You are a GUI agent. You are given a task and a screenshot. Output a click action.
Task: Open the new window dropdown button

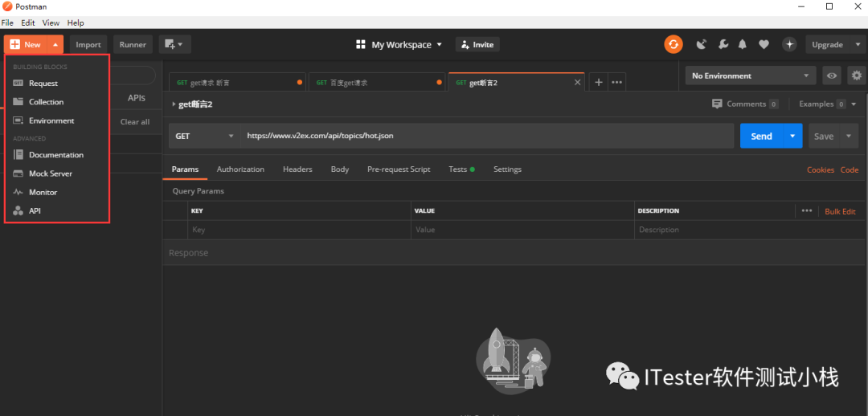[x=175, y=45]
